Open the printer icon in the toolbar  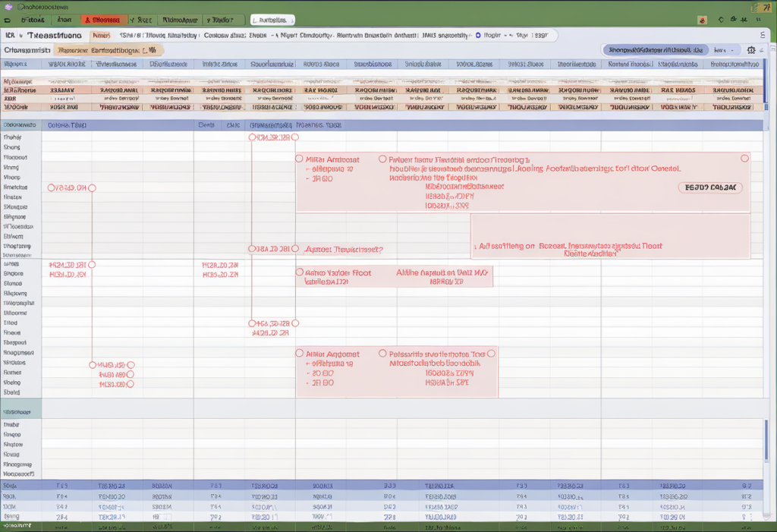[x=733, y=19]
